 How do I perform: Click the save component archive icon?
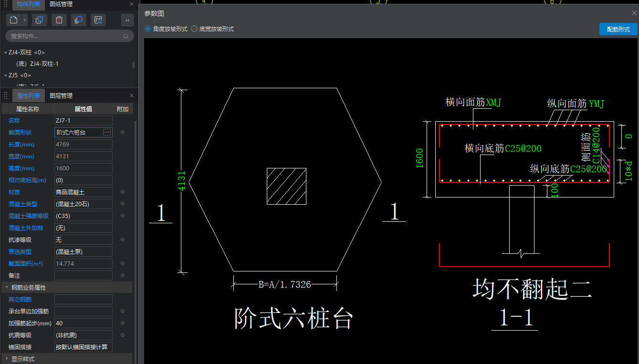point(98,20)
